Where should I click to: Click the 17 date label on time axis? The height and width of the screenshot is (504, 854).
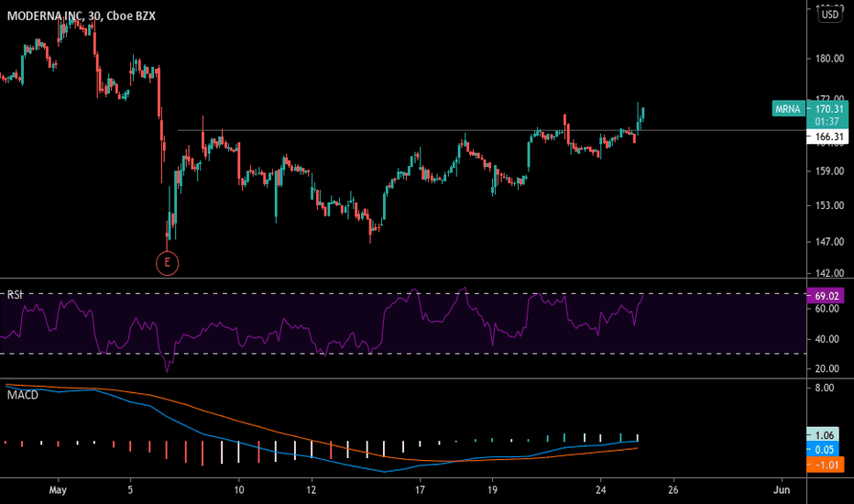(x=420, y=490)
